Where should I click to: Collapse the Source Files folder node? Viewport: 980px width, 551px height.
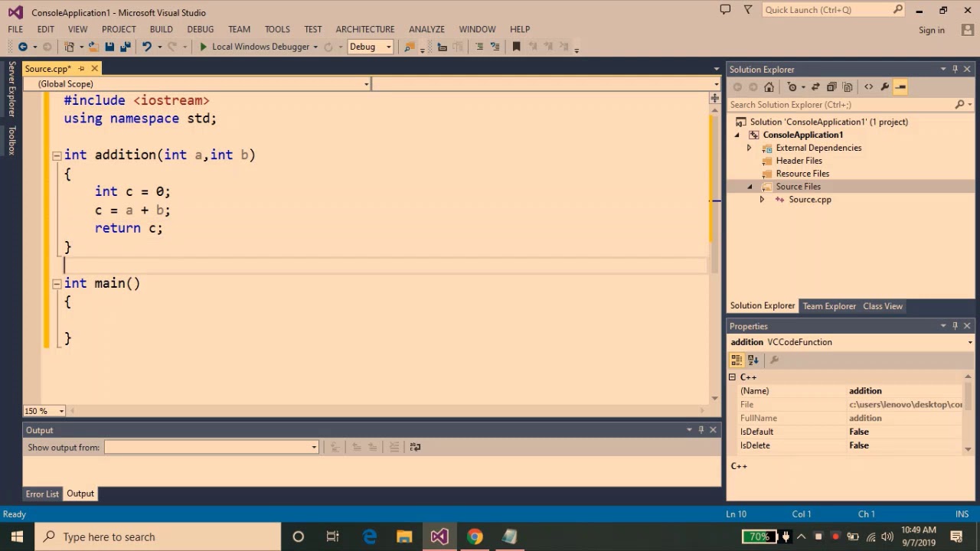tap(750, 187)
